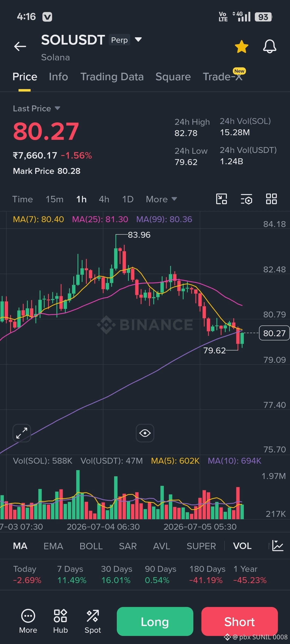290x644 pixels.
Task: Switch chart to 4h interval
Action: point(104,199)
